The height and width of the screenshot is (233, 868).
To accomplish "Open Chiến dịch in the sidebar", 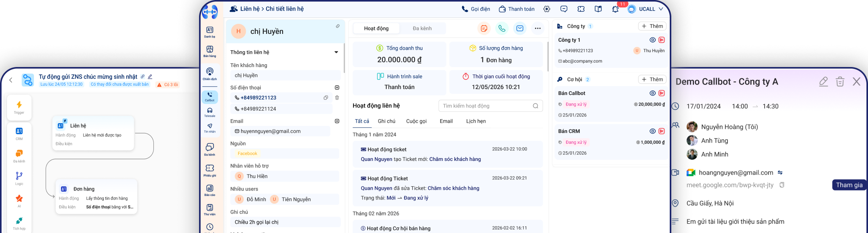I will pyautogui.click(x=210, y=74).
